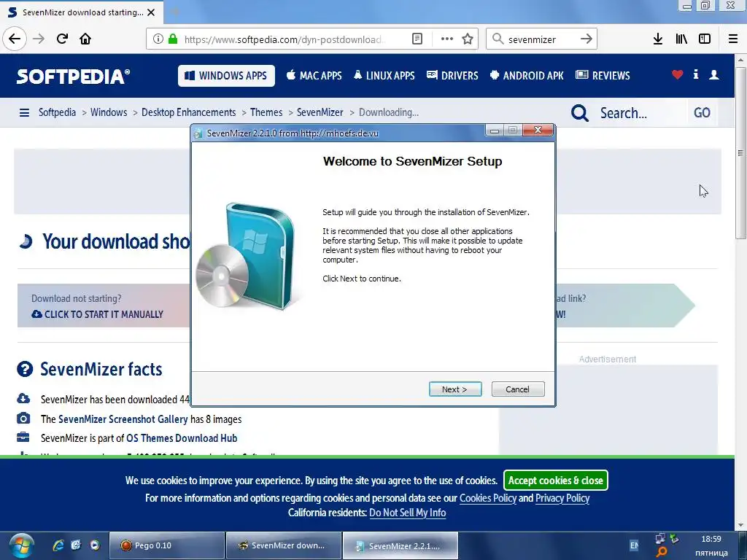Click the Firefox forward arrow
Screen dimensions: 747x560
[x=39, y=39]
